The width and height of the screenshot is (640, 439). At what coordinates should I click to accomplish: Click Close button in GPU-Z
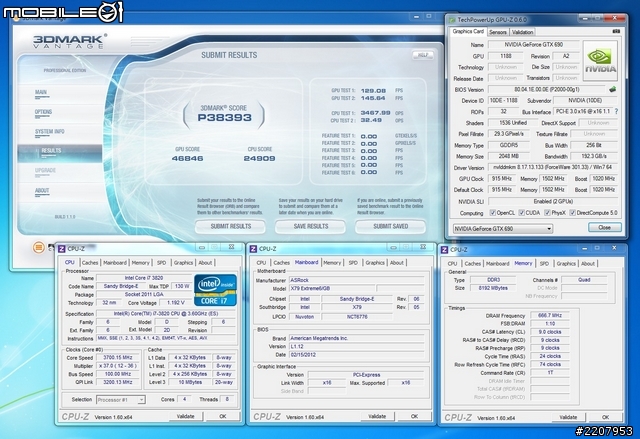[604, 228]
